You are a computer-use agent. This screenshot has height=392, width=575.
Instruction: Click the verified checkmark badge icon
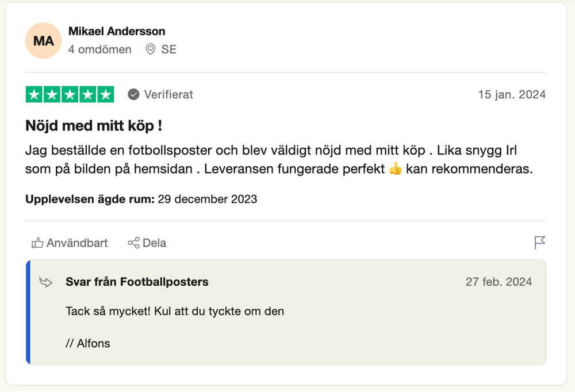pos(133,94)
